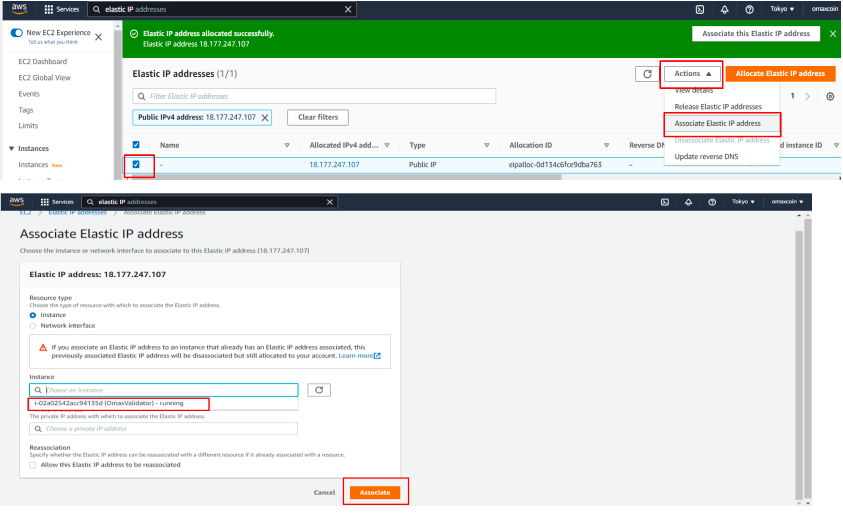Click the AWS logo in top bar
Screen dimensions: 843x515
tap(15, 9)
